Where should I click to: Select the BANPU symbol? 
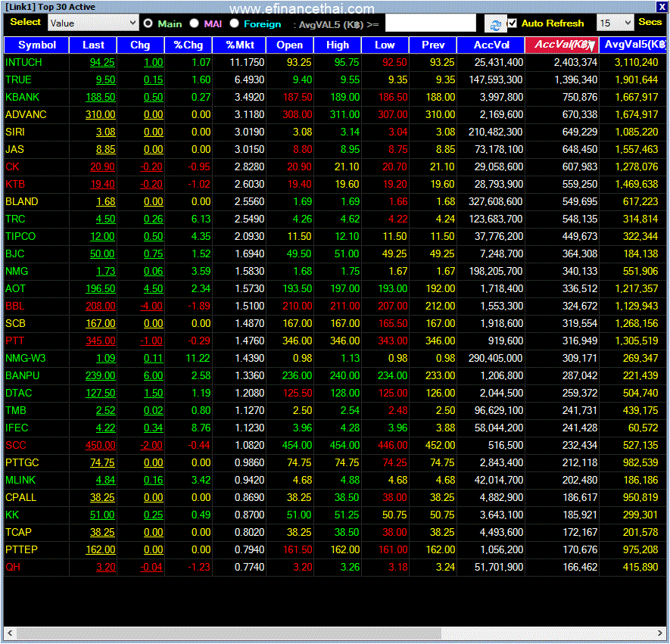[22, 376]
